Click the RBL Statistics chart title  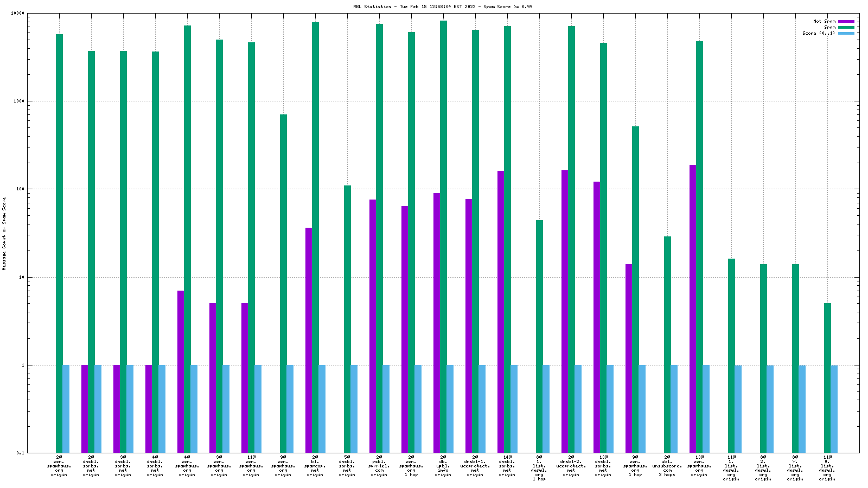442,7
